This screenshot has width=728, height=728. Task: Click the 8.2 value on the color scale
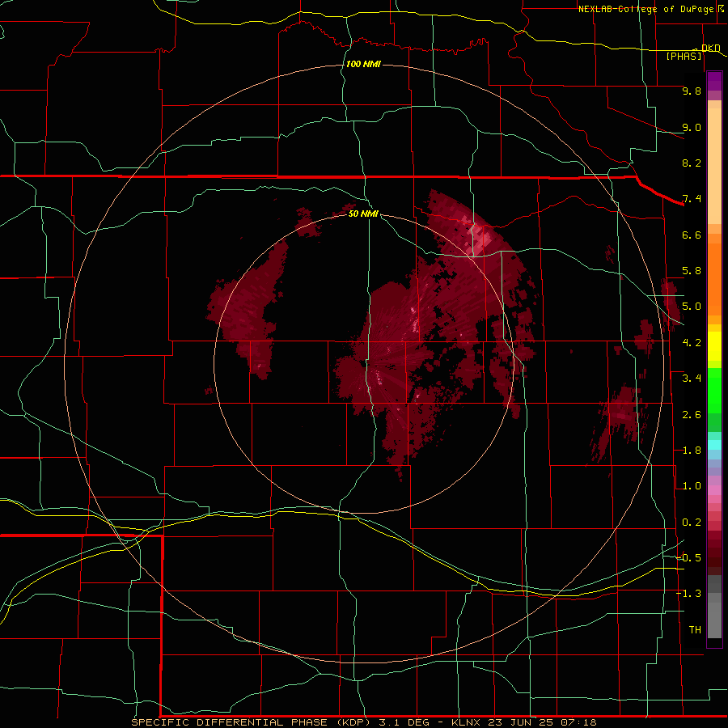click(x=692, y=163)
